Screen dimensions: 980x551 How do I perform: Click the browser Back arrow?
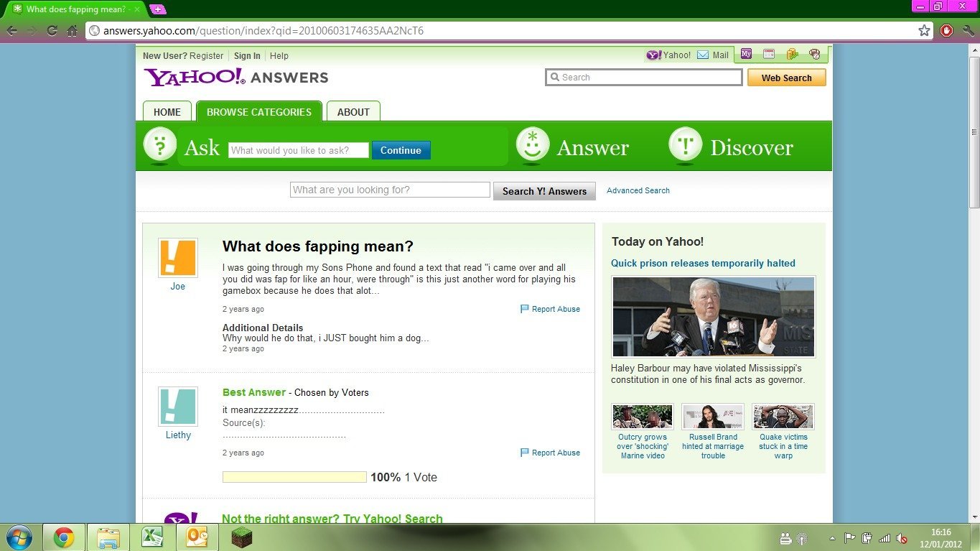pos(12,31)
